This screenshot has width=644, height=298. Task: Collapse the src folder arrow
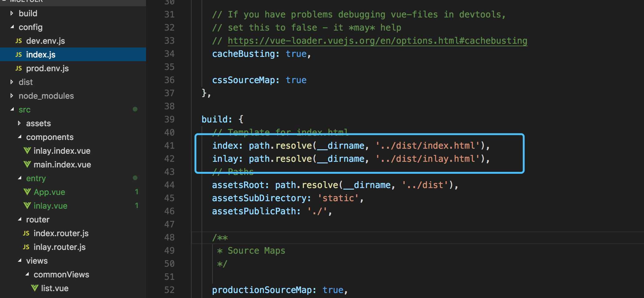point(12,109)
